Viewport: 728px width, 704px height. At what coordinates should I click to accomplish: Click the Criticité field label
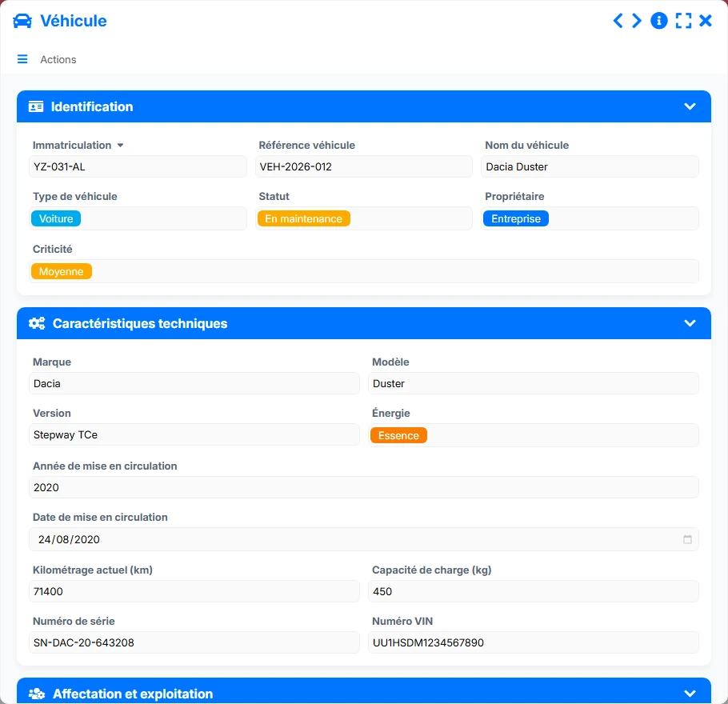(53, 250)
